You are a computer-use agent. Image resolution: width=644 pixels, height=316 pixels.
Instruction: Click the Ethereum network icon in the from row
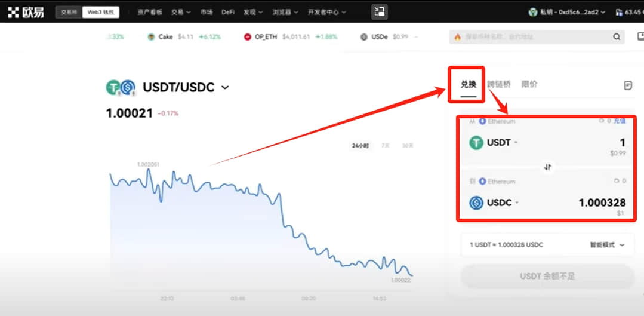[482, 122]
